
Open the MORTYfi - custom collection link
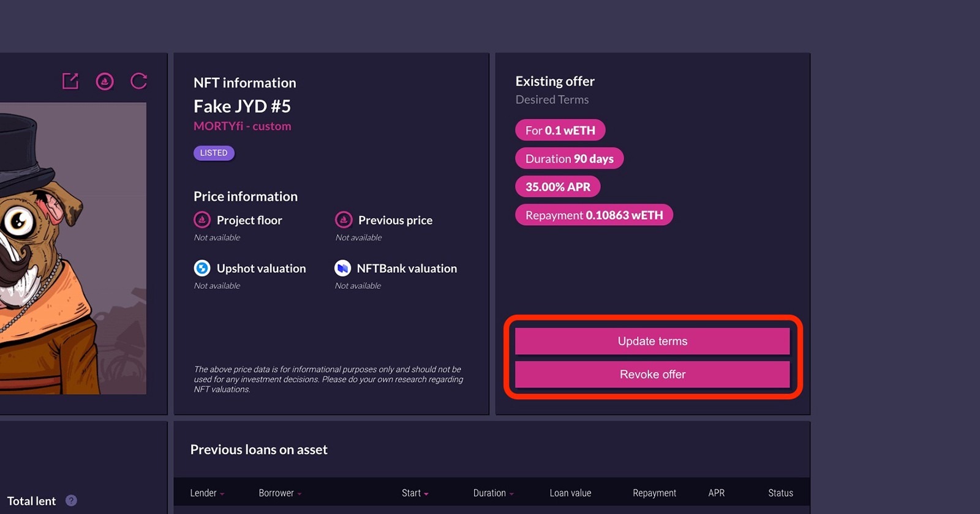pyautogui.click(x=243, y=126)
